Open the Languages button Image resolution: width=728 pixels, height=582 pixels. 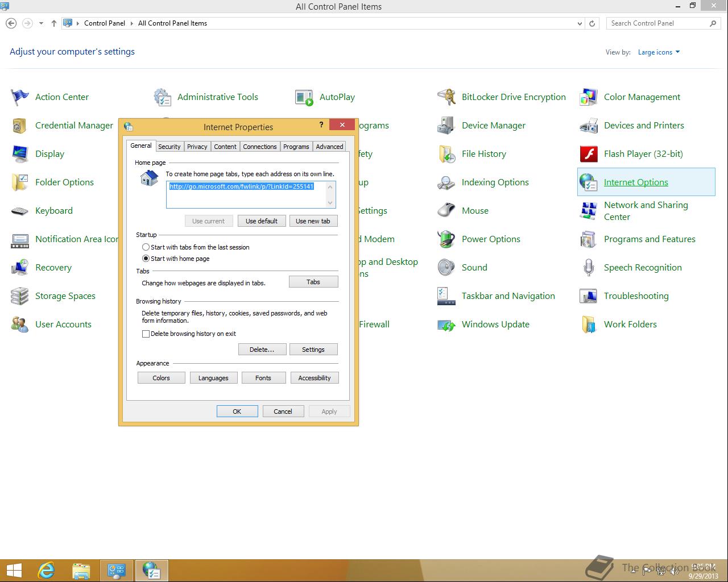[x=213, y=378]
